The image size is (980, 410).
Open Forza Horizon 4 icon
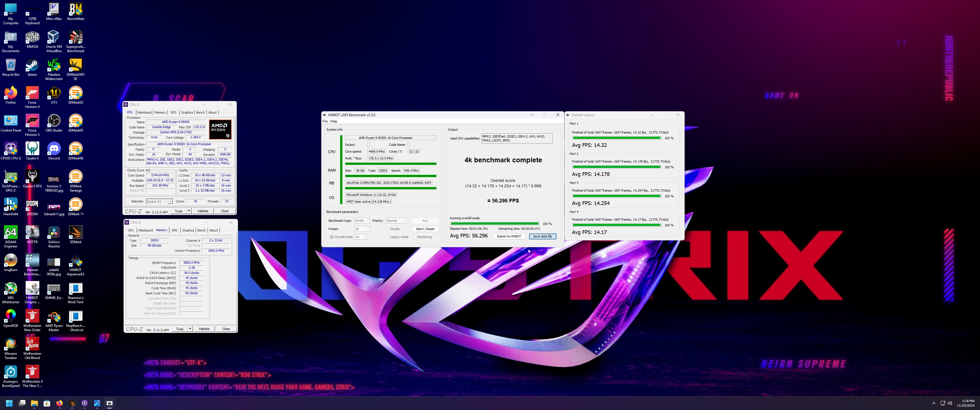[x=32, y=97]
